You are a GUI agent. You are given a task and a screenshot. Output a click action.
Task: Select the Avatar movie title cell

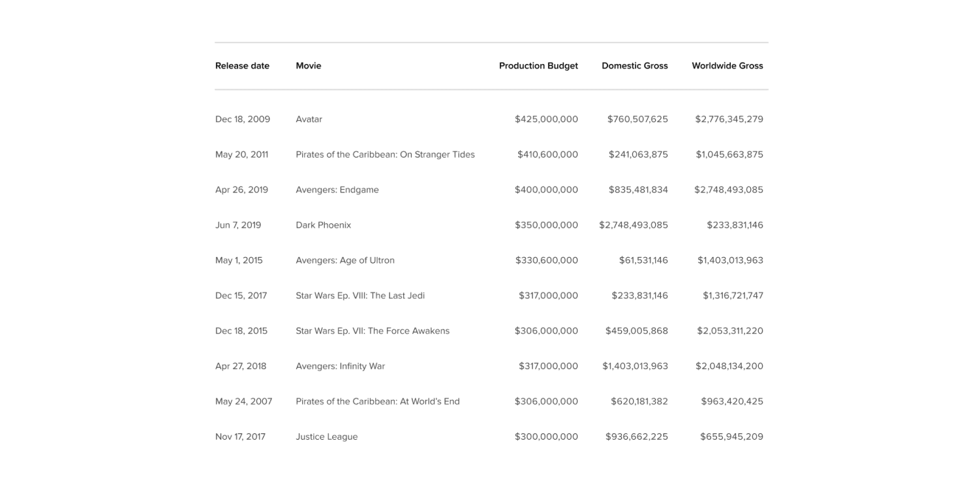[x=309, y=119]
